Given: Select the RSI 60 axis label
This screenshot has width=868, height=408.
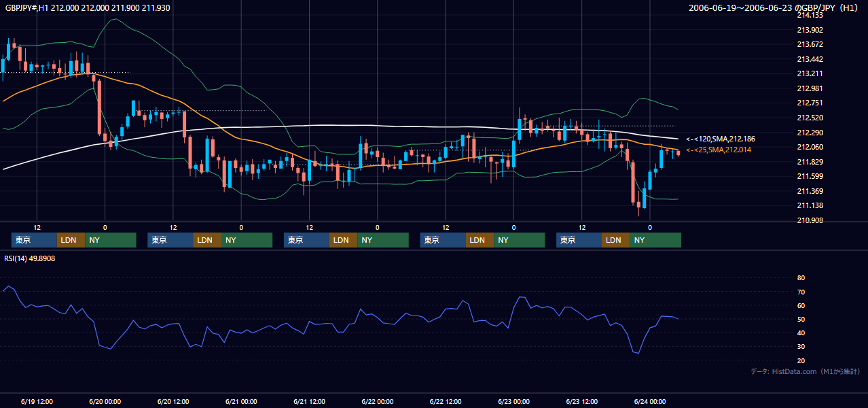Looking at the screenshot, I should 801,305.
